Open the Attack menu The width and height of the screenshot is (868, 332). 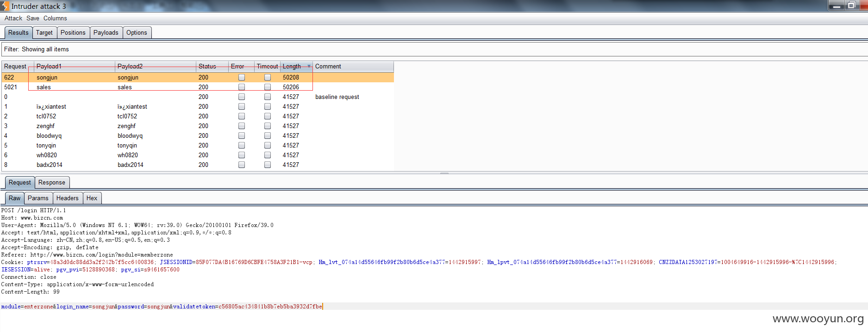tap(13, 18)
